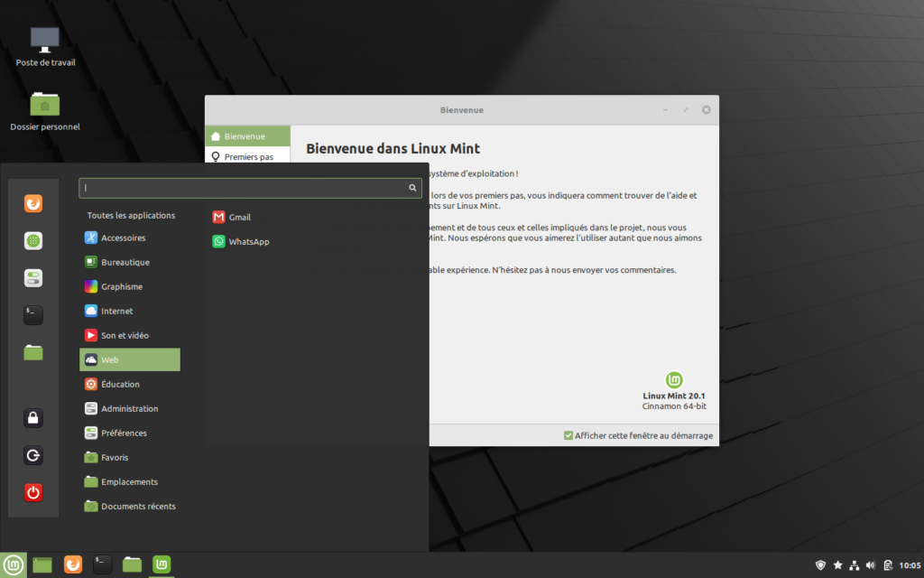Open System Settings from the menu sidebar
The width and height of the screenshot is (924, 578).
[x=32, y=277]
